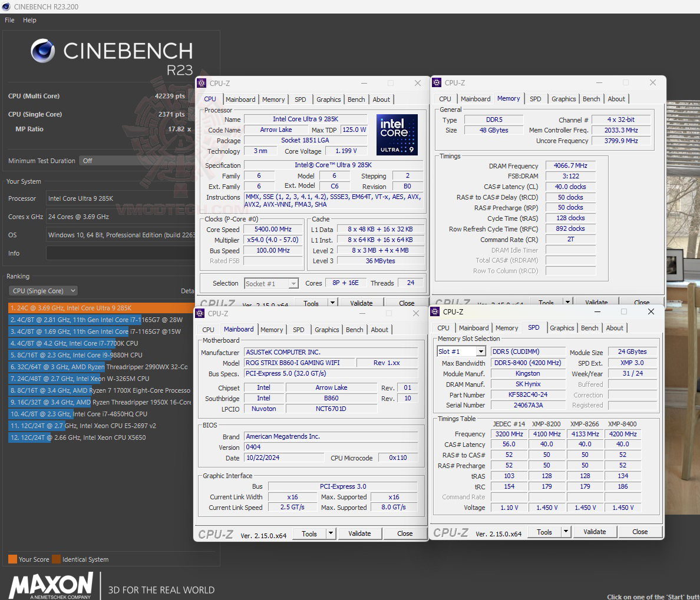Click the BIOS version 0404 field
700x600 pixels.
click(331, 447)
